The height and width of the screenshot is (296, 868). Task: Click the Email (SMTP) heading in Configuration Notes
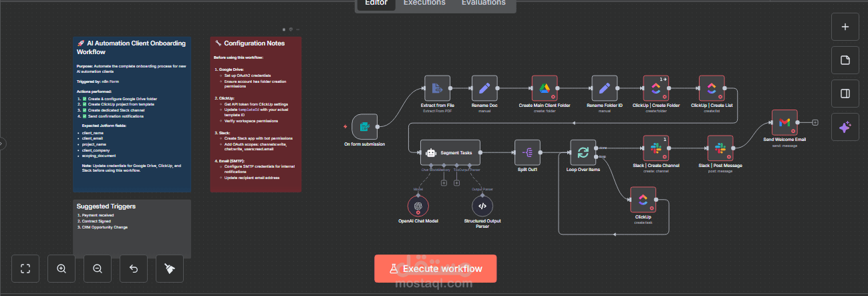[x=232, y=160]
